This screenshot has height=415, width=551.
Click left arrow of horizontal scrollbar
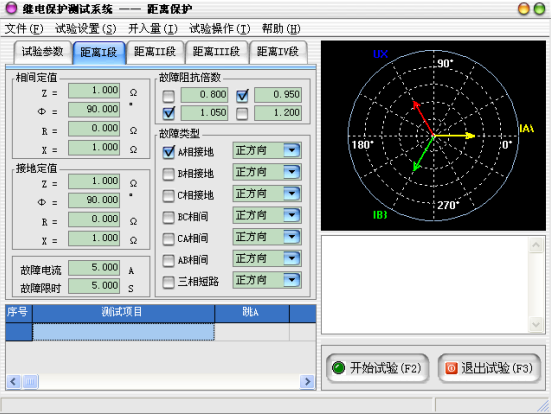tap(13, 381)
